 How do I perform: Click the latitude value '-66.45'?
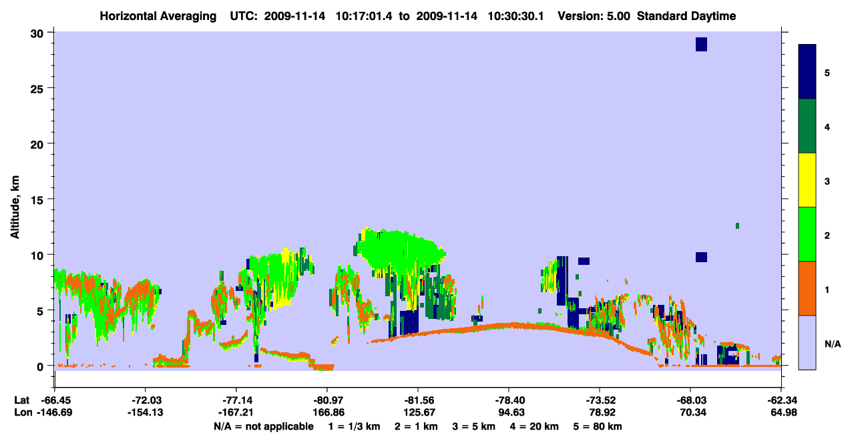pyautogui.click(x=54, y=400)
